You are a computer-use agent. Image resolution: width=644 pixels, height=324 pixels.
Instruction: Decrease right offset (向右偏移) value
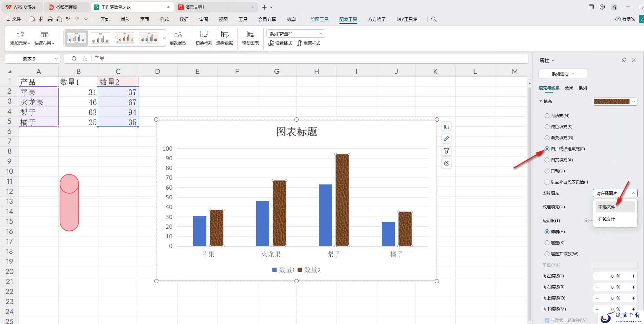click(597, 287)
